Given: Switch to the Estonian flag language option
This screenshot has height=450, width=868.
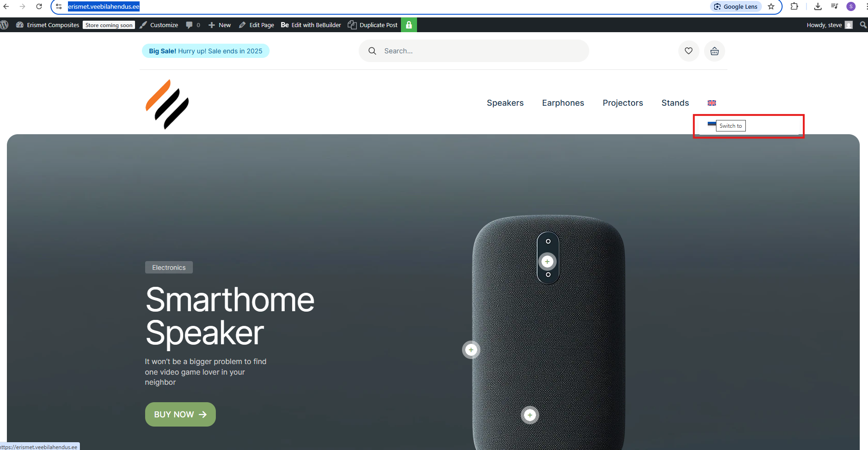Looking at the screenshot, I should coord(712,124).
